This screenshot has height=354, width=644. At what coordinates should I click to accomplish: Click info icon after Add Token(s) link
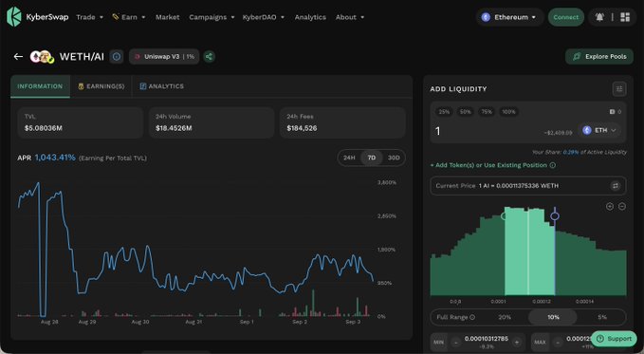tap(553, 165)
